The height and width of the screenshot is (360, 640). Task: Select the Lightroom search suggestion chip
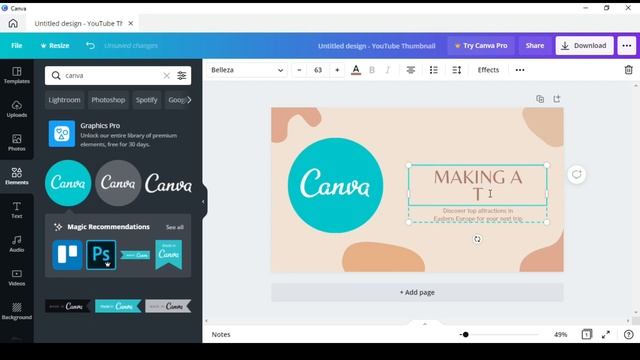(64, 100)
